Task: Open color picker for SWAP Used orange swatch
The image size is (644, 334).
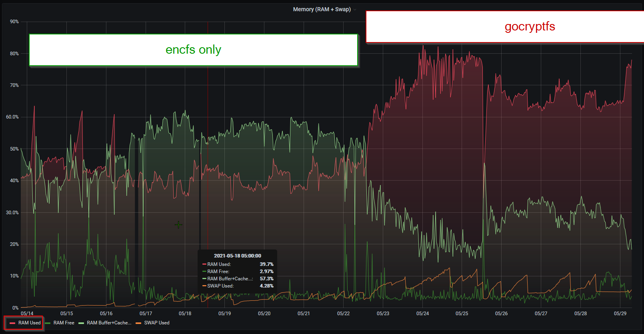Action: pyautogui.click(x=138, y=323)
